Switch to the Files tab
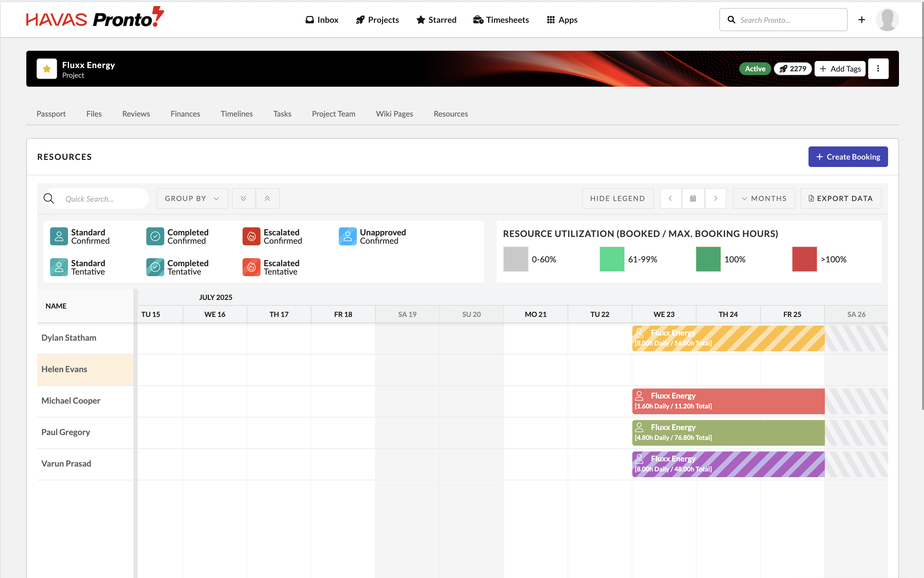924x578 pixels. pos(94,114)
